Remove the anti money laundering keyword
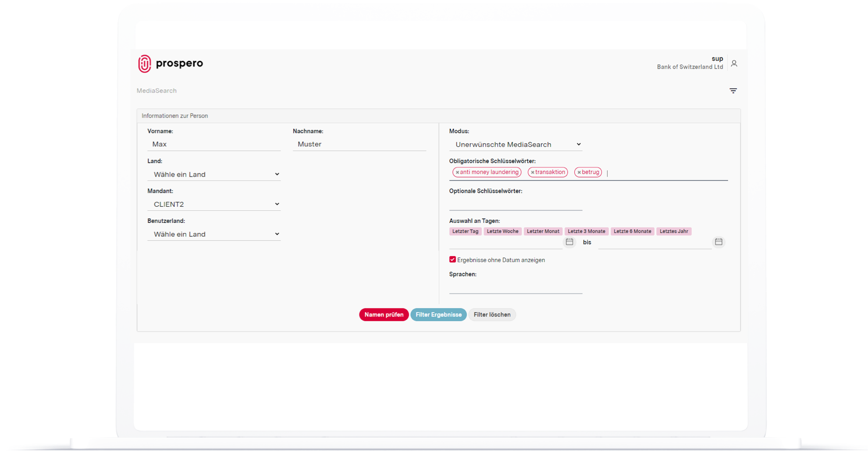Image resolution: width=868 pixels, height=452 pixels. click(457, 173)
